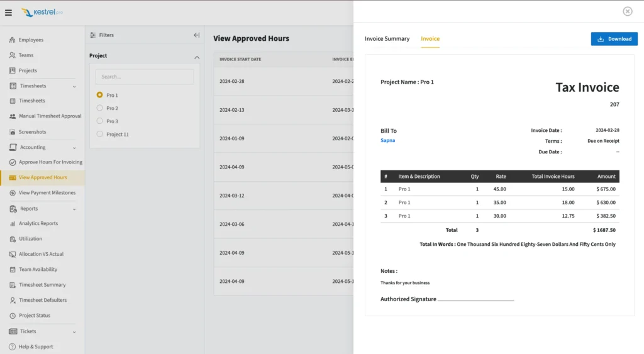The height and width of the screenshot is (354, 644).
Task: Click the Timesheet Summary icon
Action: point(13,285)
